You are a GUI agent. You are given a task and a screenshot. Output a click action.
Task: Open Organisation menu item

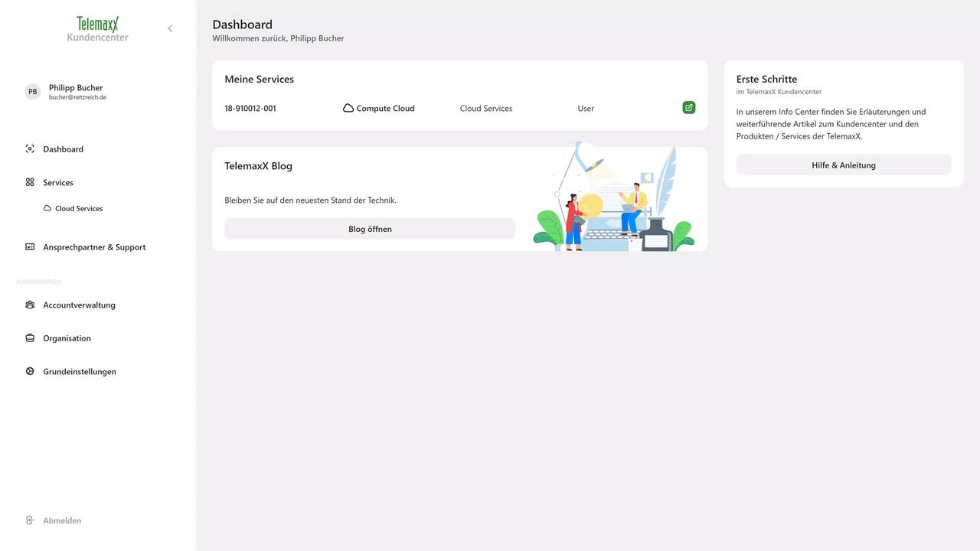67,338
